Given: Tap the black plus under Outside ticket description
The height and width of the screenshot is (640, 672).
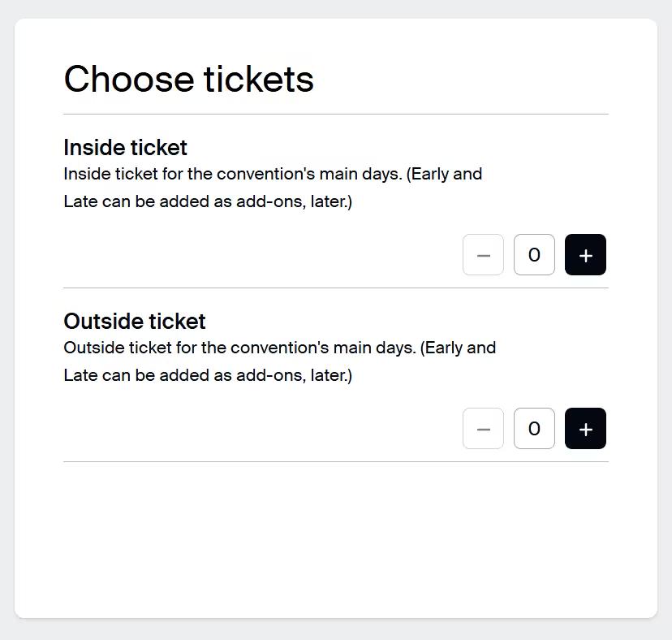Looking at the screenshot, I should tap(585, 429).
